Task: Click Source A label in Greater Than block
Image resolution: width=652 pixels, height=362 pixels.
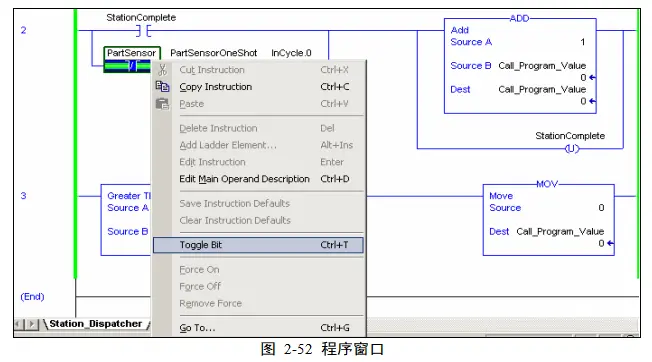Action: [x=128, y=208]
